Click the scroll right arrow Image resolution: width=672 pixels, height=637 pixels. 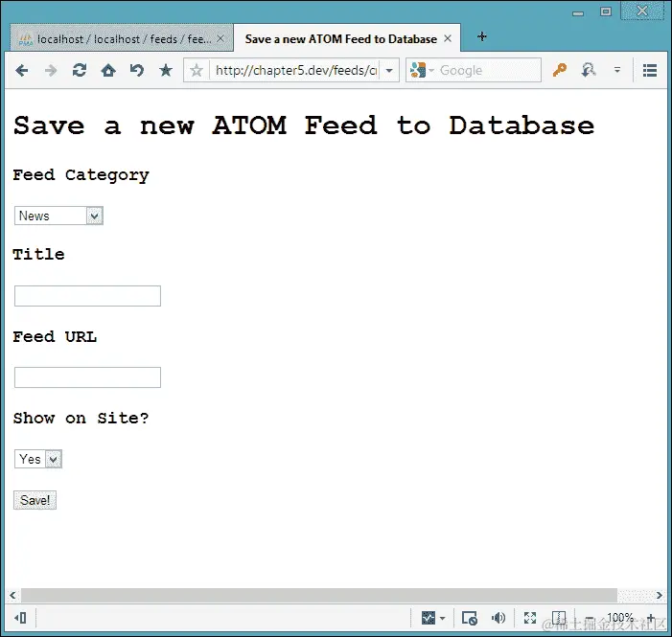click(x=660, y=595)
